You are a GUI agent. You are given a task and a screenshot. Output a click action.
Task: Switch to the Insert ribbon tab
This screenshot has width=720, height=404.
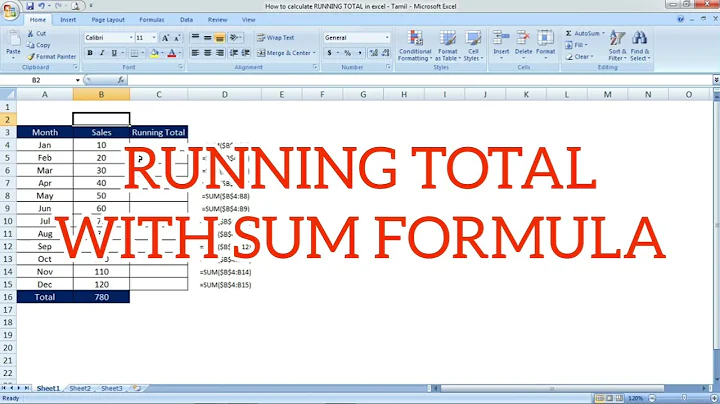[68, 20]
